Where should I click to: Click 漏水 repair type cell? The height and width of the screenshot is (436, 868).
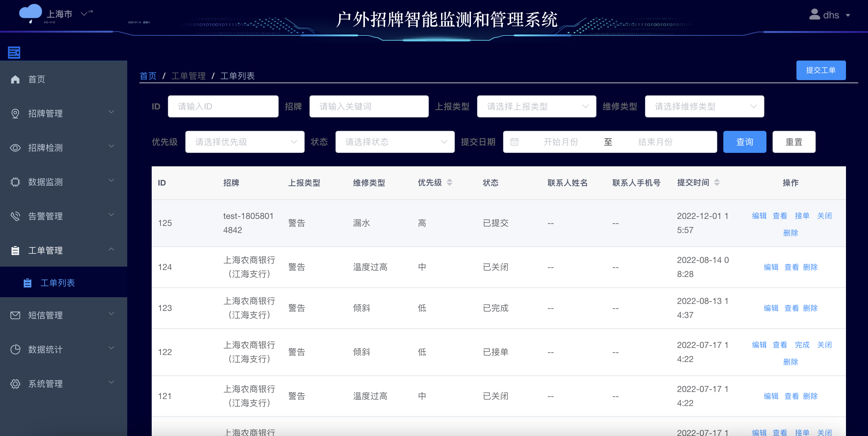point(362,223)
